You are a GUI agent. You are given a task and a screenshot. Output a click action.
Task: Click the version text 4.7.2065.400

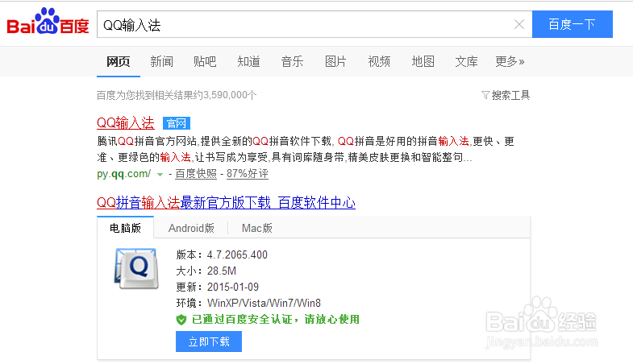coord(237,254)
